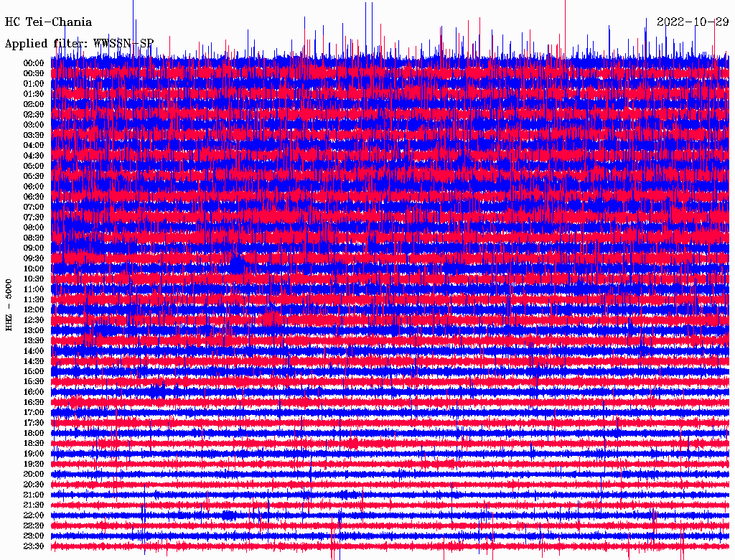Screen dimensions: 735x560
Task: Click the 'Applied filter: WWSSN-SP' text
Action: pyautogui.click(x=79, y=44)
